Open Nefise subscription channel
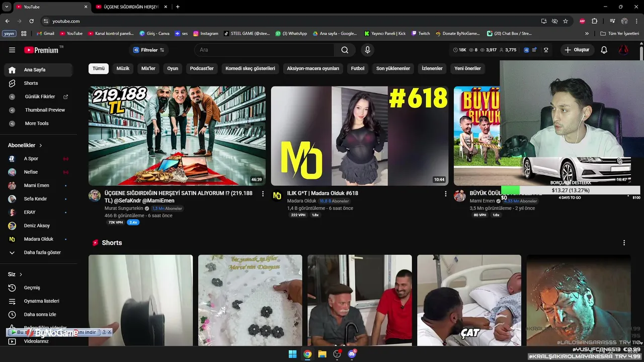Viewport: 644px width, 362px height. (x=38, y=172)
